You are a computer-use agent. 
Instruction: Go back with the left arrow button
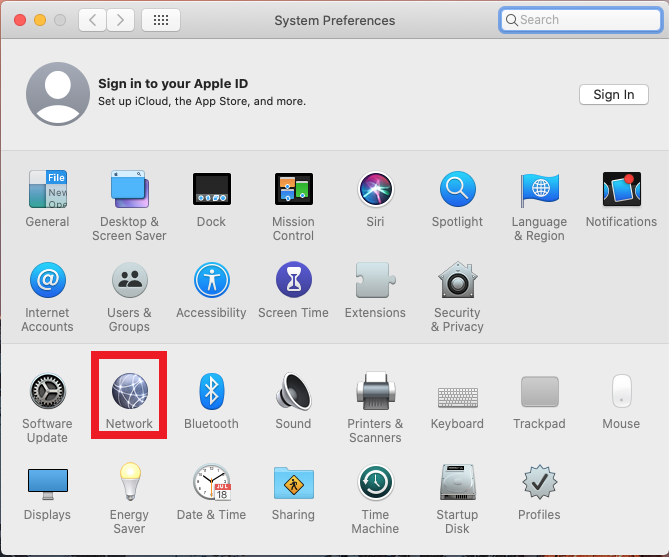(92, 20)
